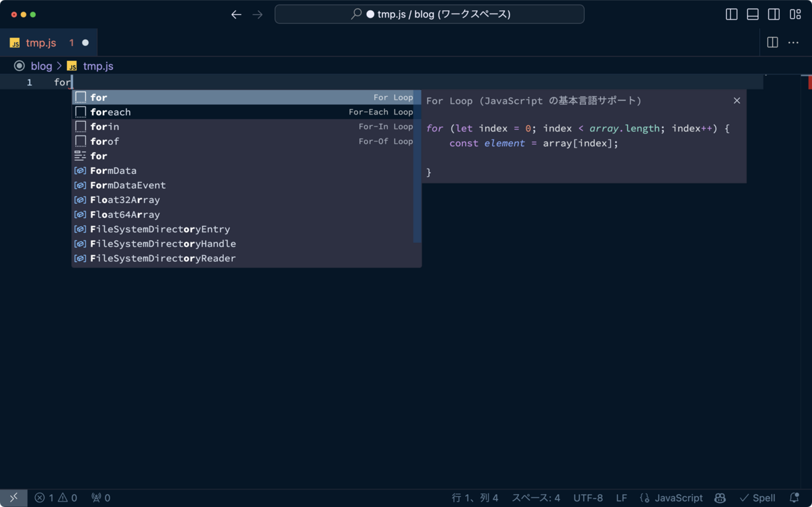Choose the FormDataEvent suggestion
This screenshot has width=812, height=507.
(243, 185)
